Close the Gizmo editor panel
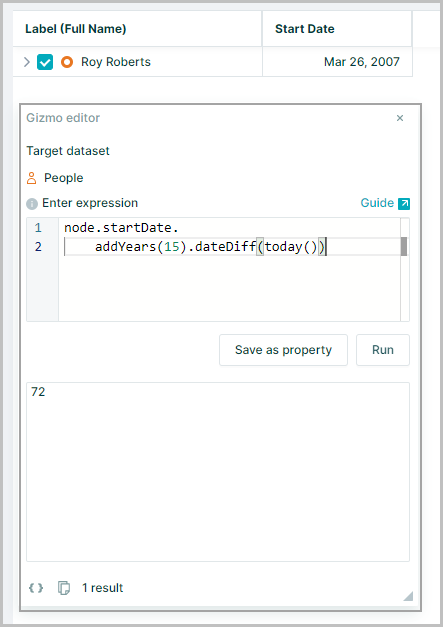Image resolution: width=443 pixels, height=627 pixels. pyautogui.click(x=400, y=118)
